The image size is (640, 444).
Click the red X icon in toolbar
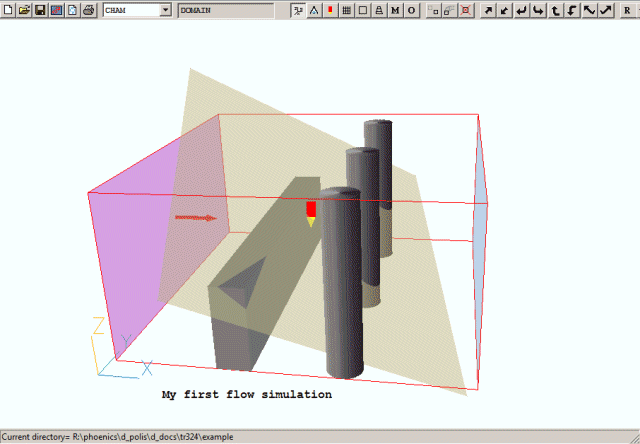pyautogui.click(x=466, y=10)
